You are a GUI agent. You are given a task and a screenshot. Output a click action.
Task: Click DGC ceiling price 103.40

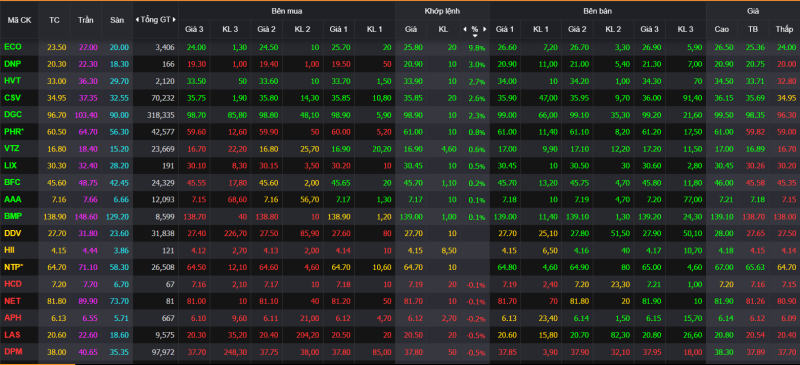(x=86, y=115)
